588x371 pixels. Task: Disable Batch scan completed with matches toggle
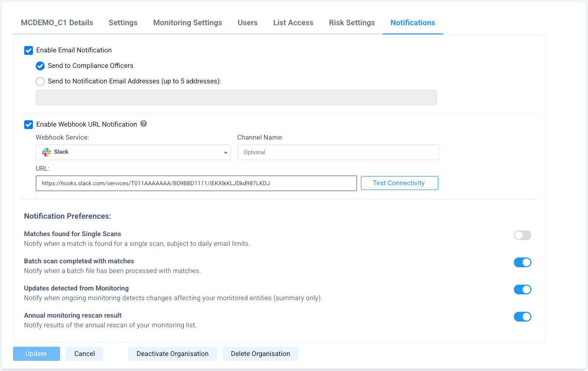(522, 262)
